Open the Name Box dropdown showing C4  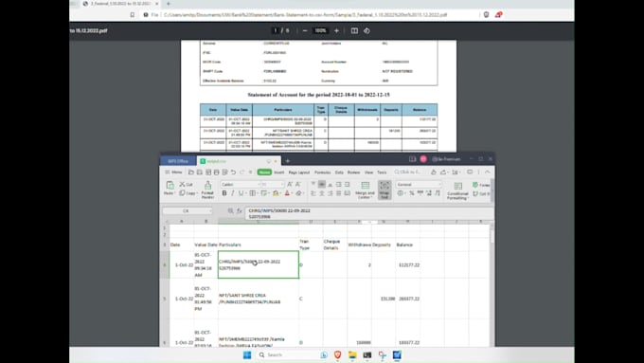pyautogui.click(x=210, y=211)
